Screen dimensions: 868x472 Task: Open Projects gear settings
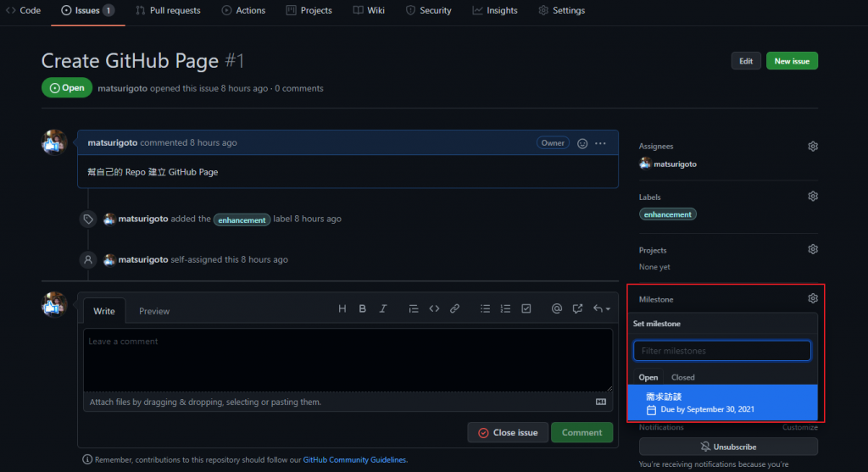(x=813, y=249)
